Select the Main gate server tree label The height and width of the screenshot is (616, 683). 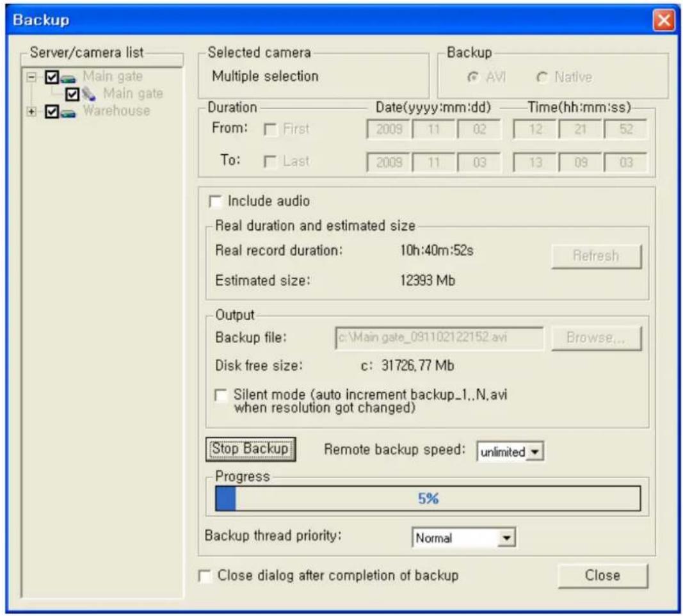tap(113, 77)
